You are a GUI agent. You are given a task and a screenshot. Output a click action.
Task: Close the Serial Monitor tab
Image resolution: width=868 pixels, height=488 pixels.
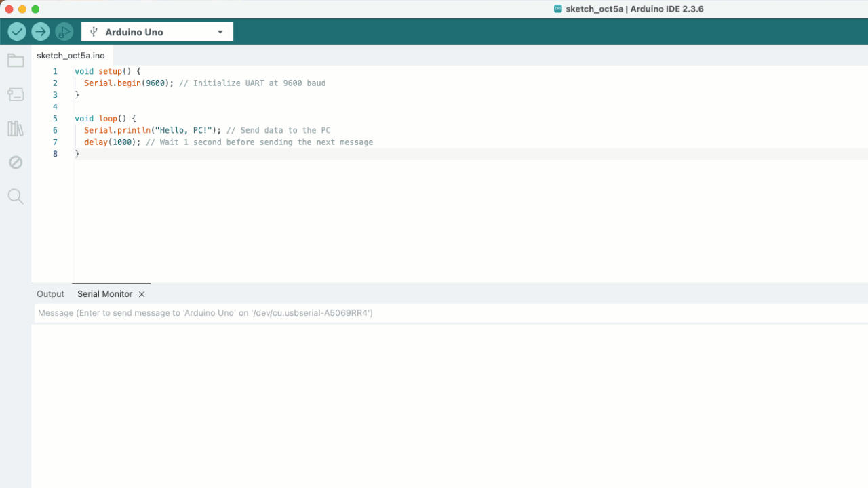tap(142, 294)
